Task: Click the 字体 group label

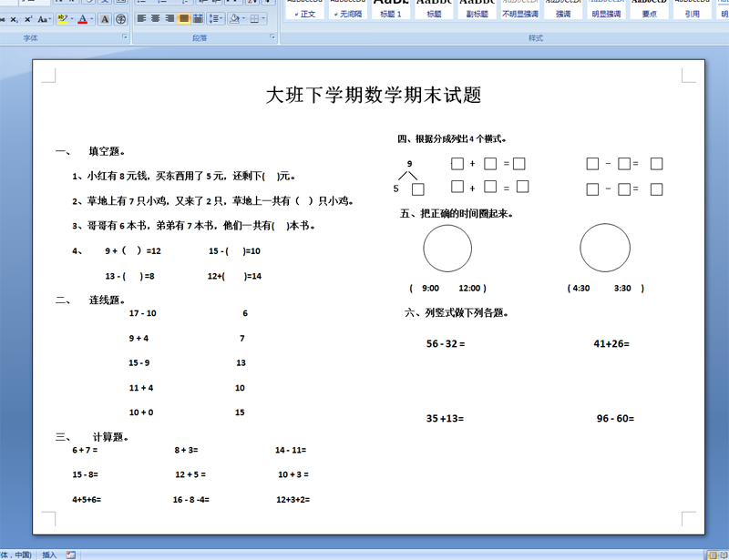Action: pyautogui.click(x=31, y=38)
